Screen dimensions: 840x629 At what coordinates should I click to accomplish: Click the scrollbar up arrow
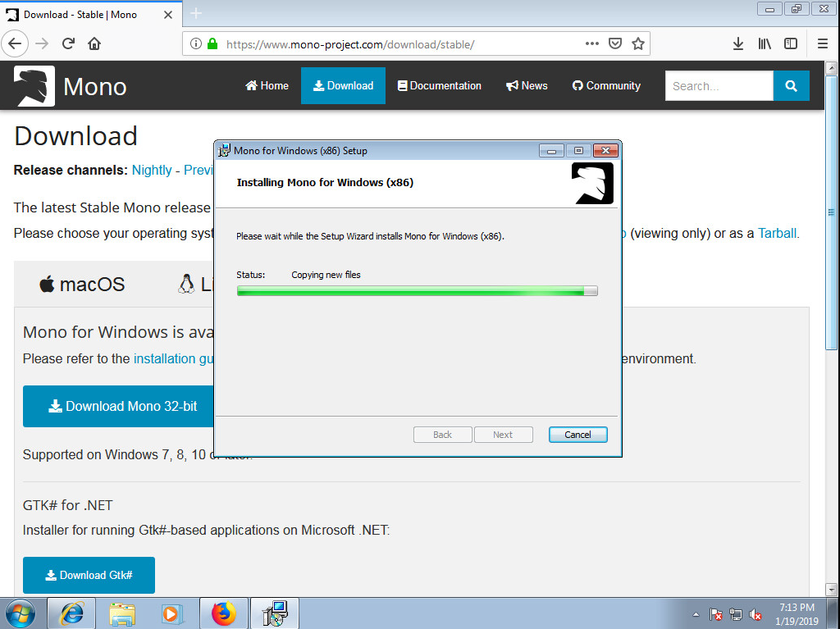click(x=831, y=68)
